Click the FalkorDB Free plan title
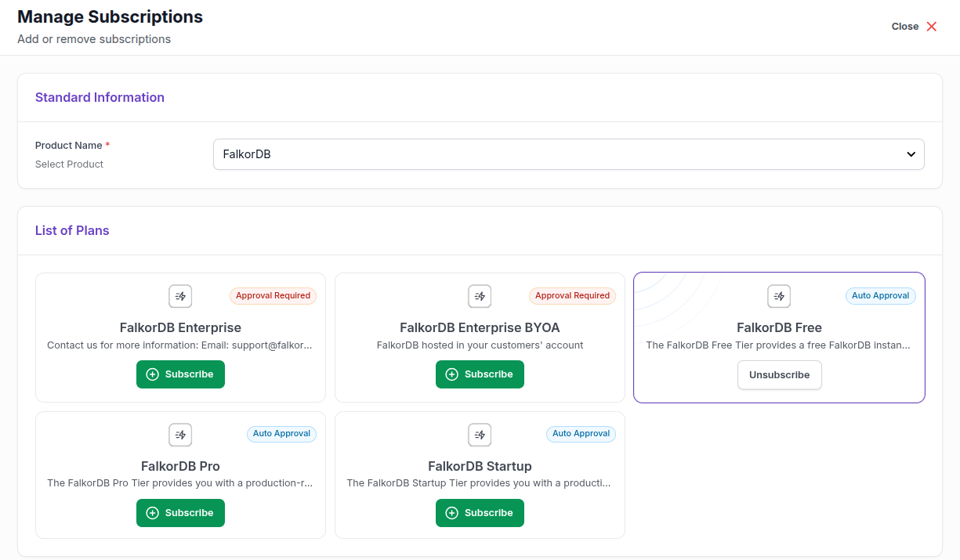The width and height of the screenshot is (960, 560). click(779, 327)
